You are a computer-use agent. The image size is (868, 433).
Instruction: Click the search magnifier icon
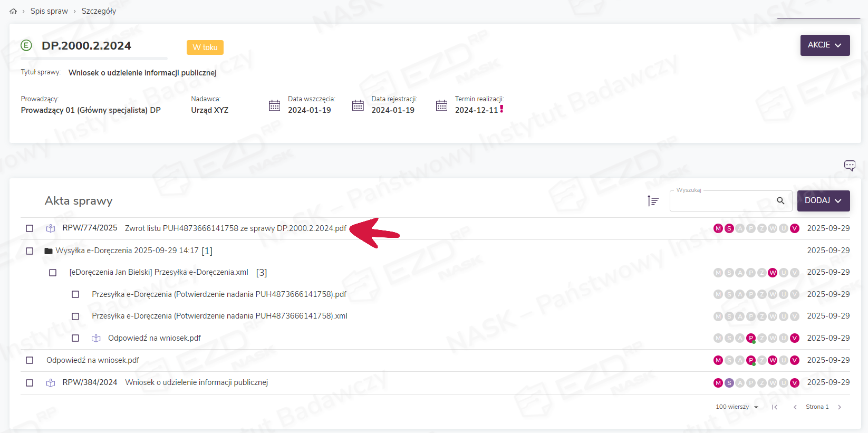[780, 201]
